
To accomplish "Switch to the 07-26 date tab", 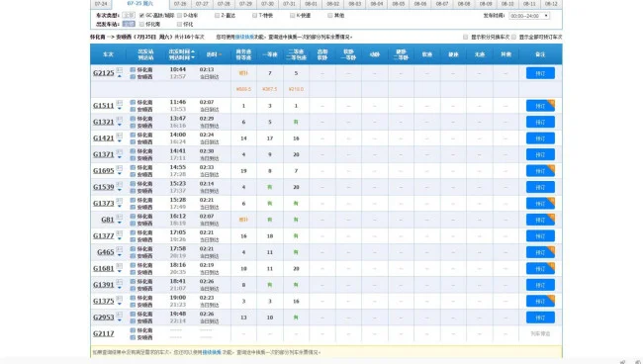I will [x=180, y=4].
